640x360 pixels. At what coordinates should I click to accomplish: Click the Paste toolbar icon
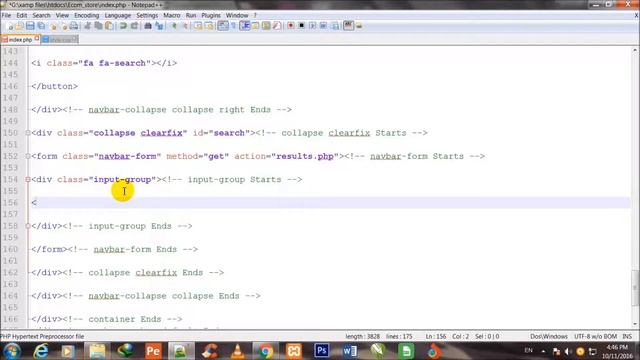point(109,26)
